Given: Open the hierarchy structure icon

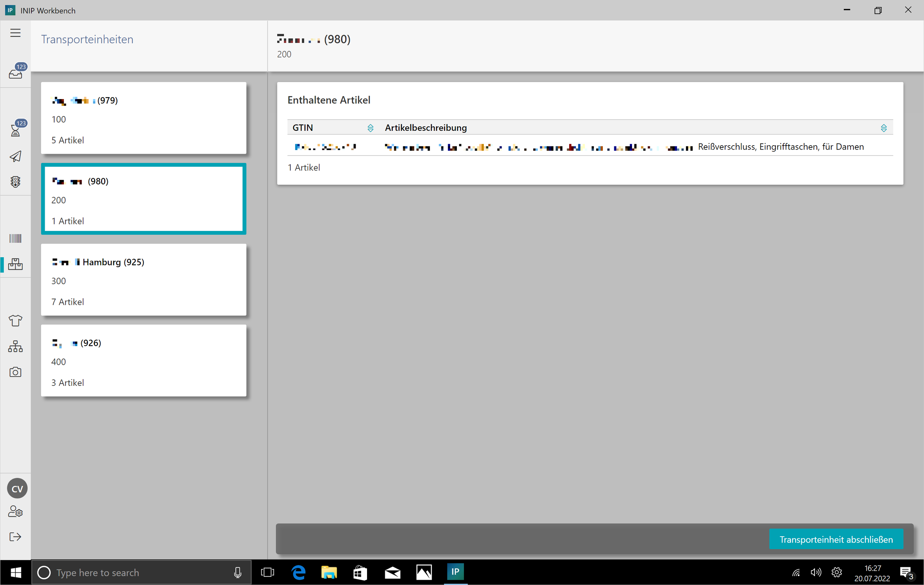Looking at the screenshot, I should coord(16,346).
